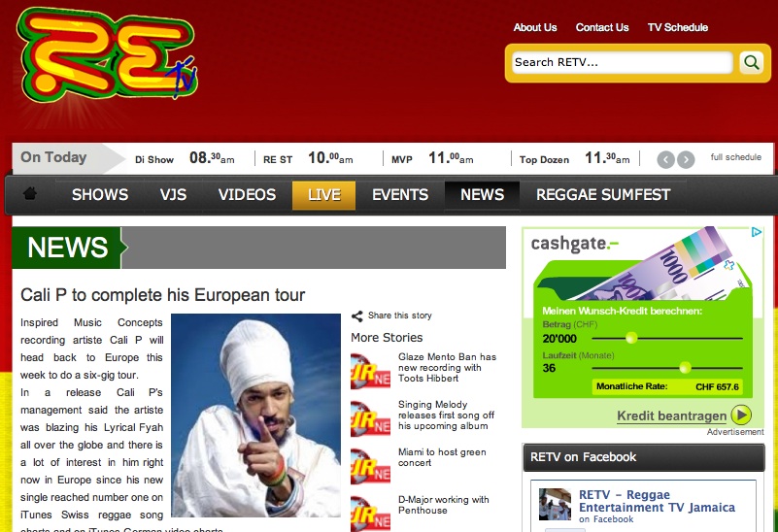This screenshot has width=778, height=532.
Task: Show previous schedule with left arrow
Action: point(666,159)
